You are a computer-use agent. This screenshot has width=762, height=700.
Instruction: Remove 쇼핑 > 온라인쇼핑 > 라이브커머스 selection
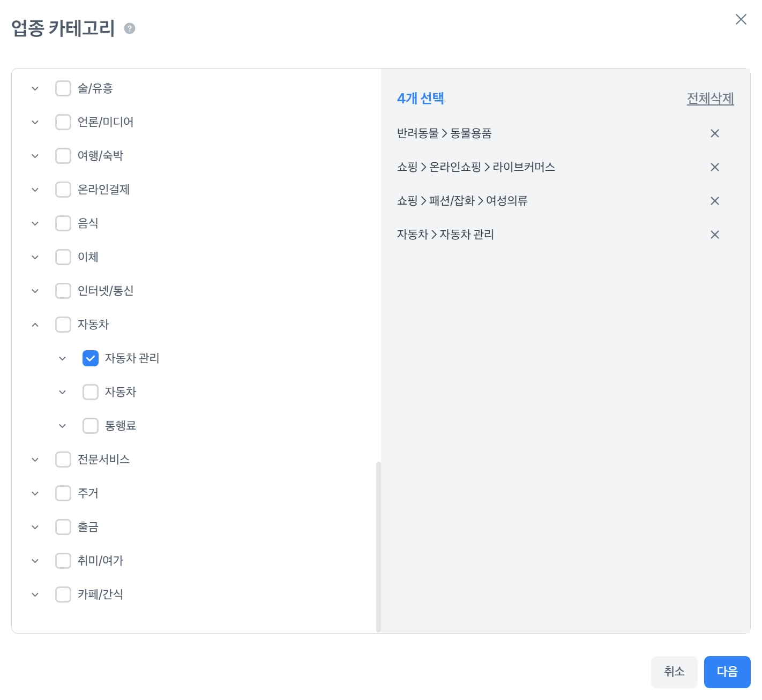point(714,167)
